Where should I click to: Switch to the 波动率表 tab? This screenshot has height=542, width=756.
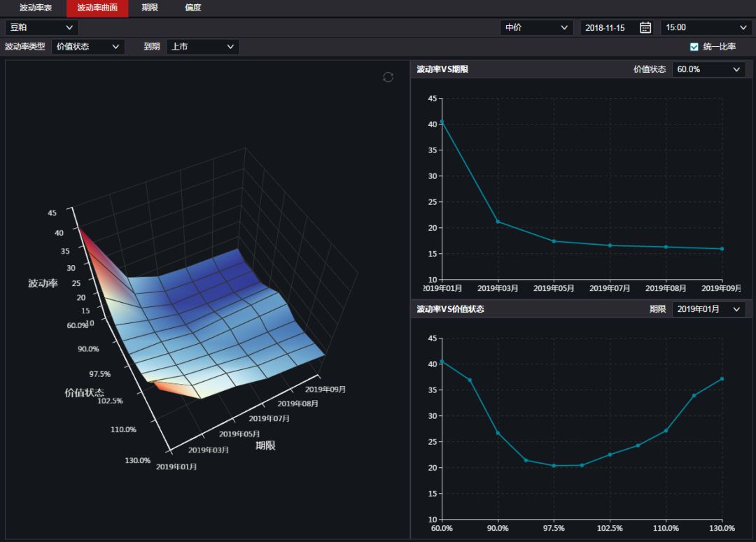point(36,8)
